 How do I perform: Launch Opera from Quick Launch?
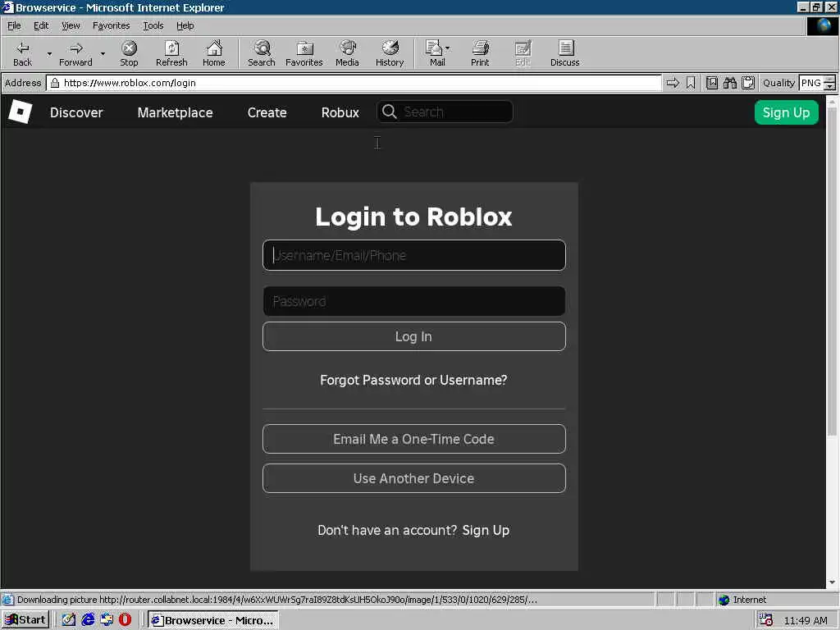[126, 620]
